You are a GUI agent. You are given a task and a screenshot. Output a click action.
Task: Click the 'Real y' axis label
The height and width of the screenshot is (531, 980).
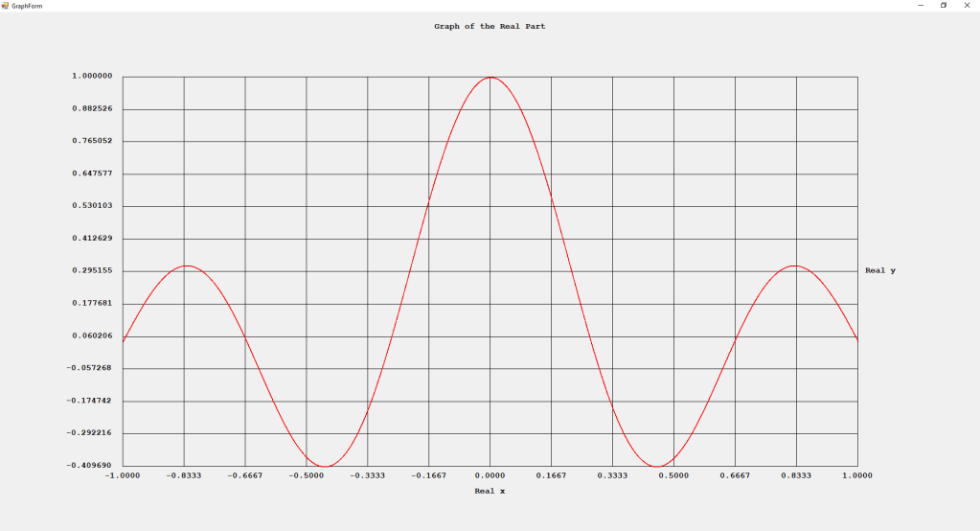[880, 271]
